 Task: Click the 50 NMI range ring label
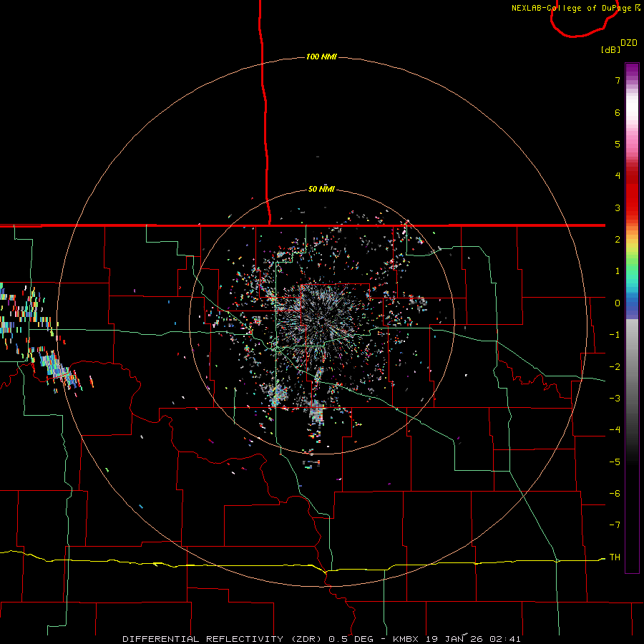pyautogui.click(x=321, y=189)
